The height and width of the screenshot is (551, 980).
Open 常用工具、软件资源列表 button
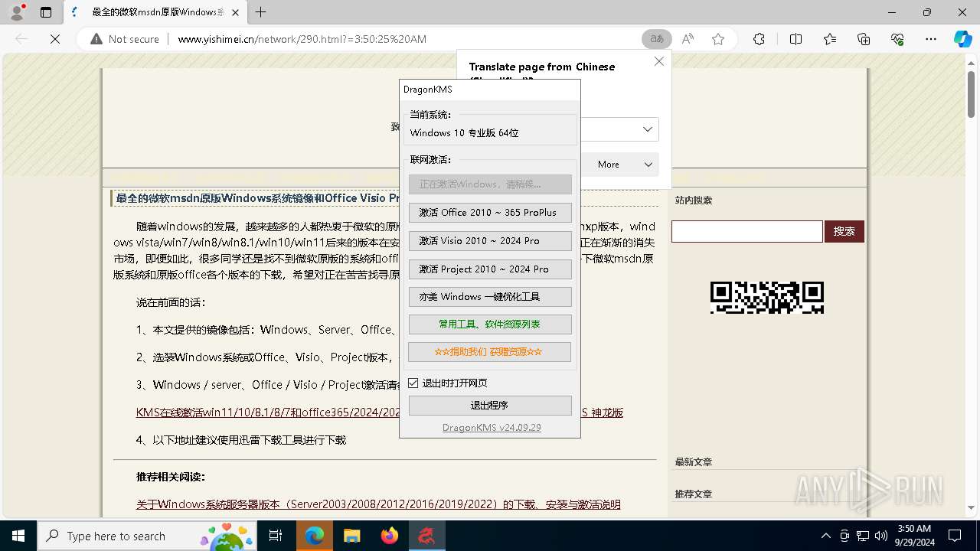(490, 324)
